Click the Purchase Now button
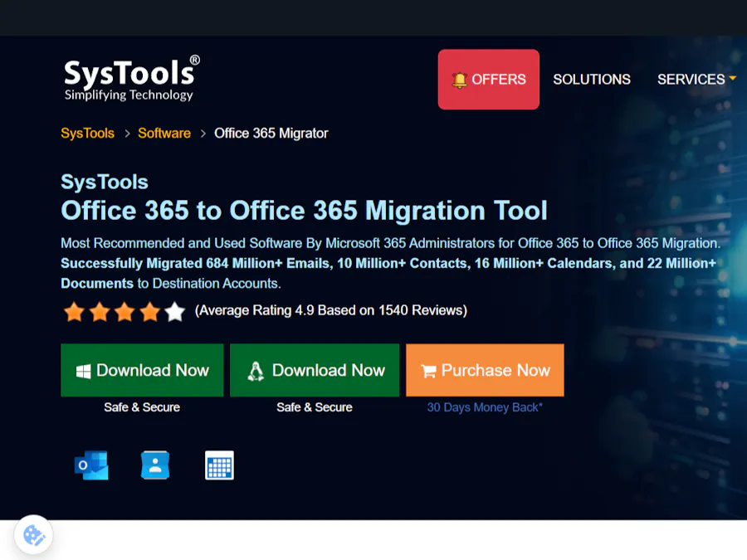 tap(485, 370)
